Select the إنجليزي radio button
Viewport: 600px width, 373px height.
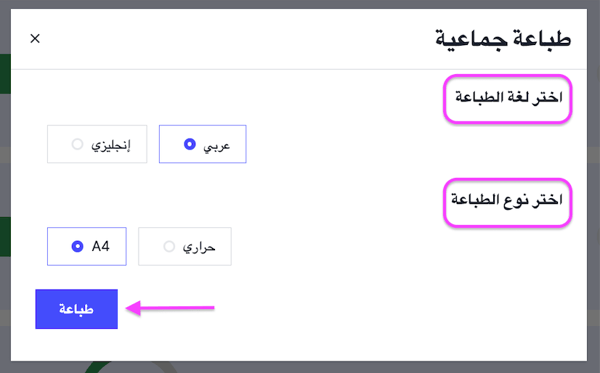click(x=77, y=144)
